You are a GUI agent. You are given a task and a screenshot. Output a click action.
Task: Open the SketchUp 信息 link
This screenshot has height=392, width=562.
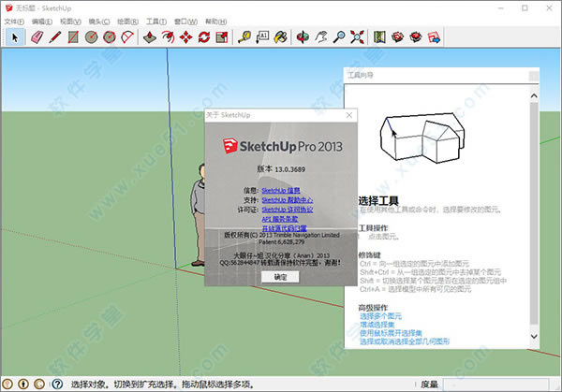tap(281, 191)
